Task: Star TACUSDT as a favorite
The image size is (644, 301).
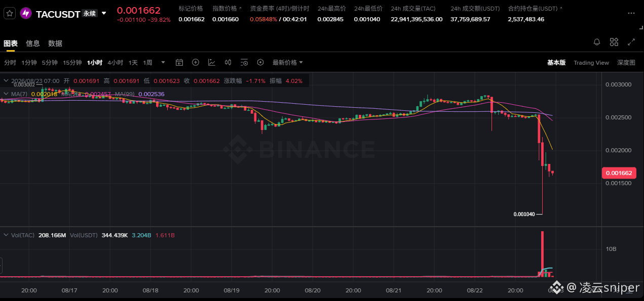Action: click(x=10, y=14)
